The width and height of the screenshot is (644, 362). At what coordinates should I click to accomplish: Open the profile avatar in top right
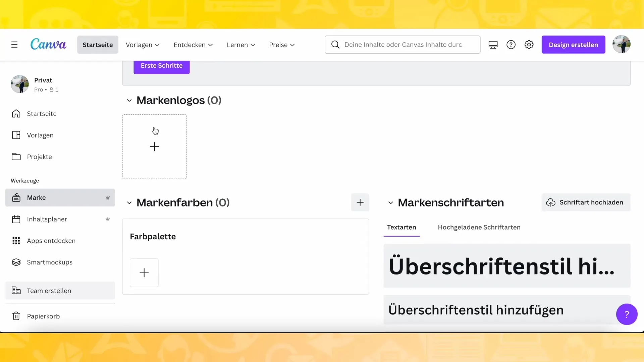click(621, 44)
